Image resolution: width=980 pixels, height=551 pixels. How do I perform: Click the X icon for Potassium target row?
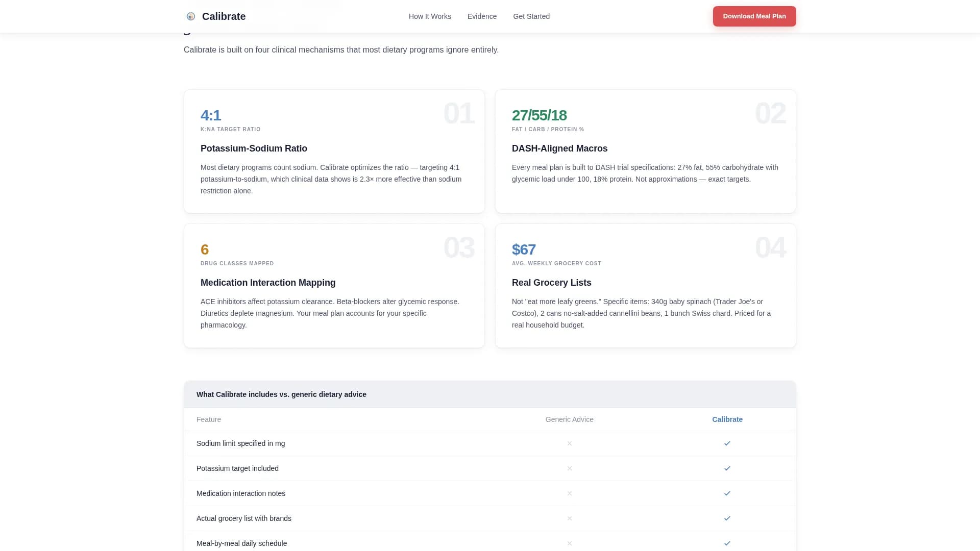570,468
